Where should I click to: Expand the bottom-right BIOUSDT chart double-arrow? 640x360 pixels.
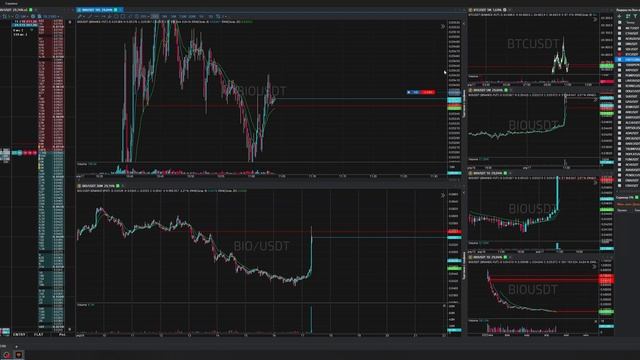(594, 267)
